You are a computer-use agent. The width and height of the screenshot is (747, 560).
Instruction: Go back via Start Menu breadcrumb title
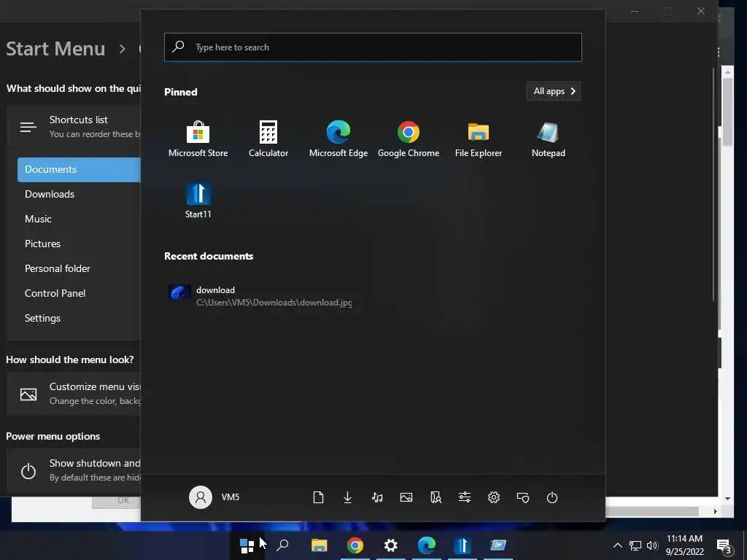[x=55, y=49]
